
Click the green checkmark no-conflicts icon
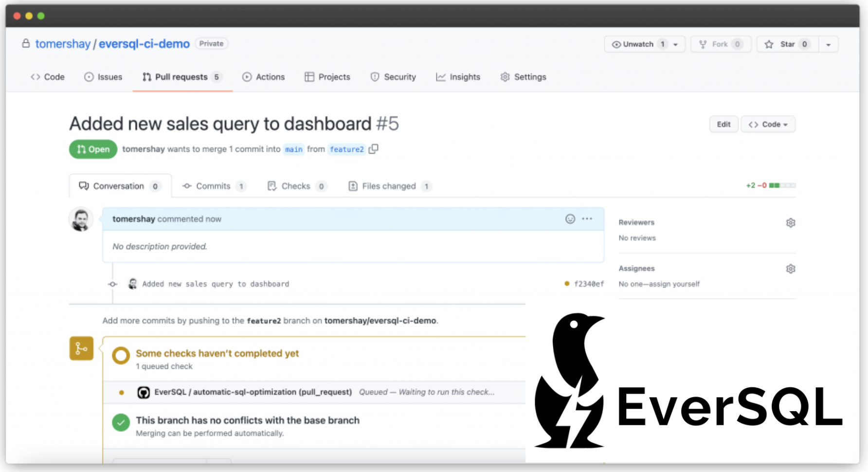[x=121, y=422]
